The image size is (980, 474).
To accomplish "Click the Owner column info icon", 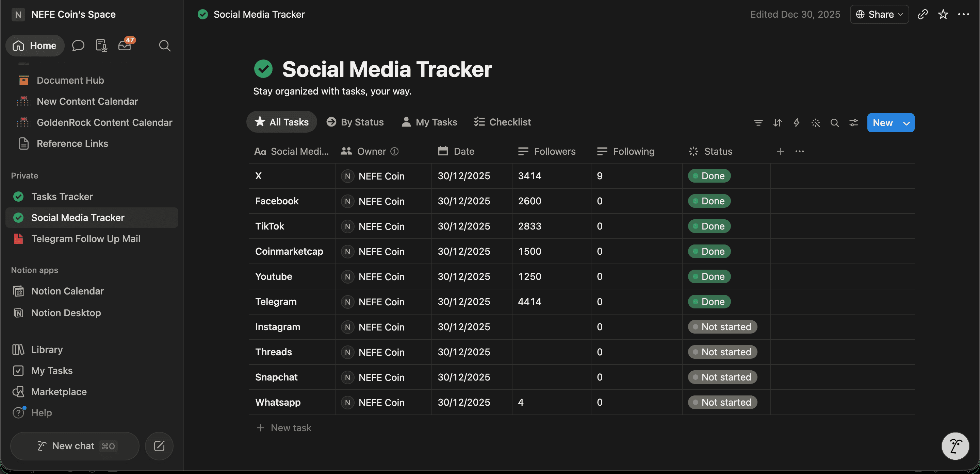I will pos(394,151).
